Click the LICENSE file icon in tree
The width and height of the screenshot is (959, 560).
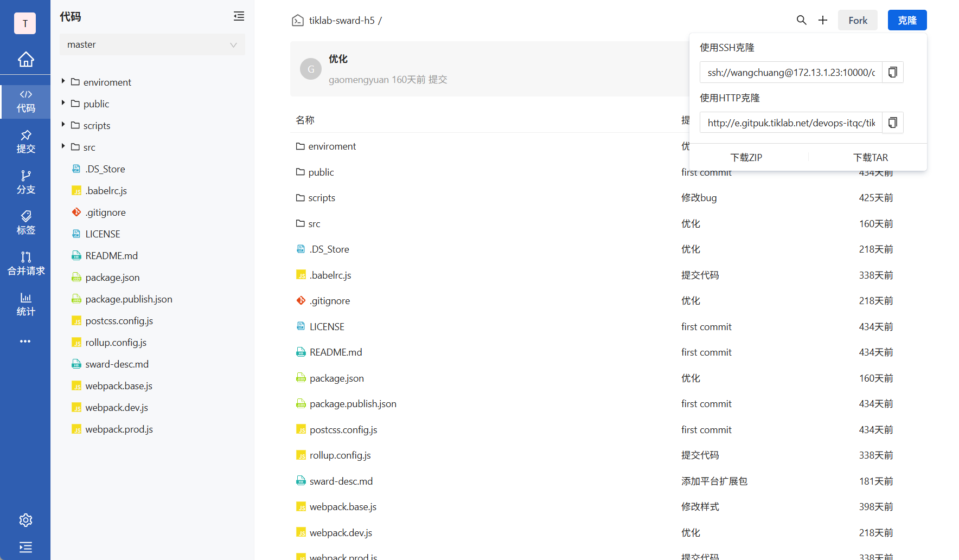76,234
